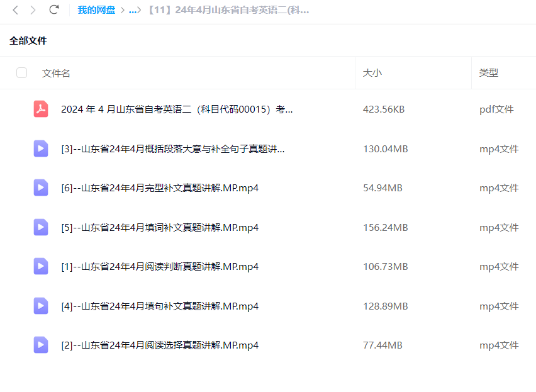The height and width of the screenshot is (392, 536).
Task: Open [6]--山东省24年4月完型补文真题讲解.MP.mp4
Action: coord(160,188)
